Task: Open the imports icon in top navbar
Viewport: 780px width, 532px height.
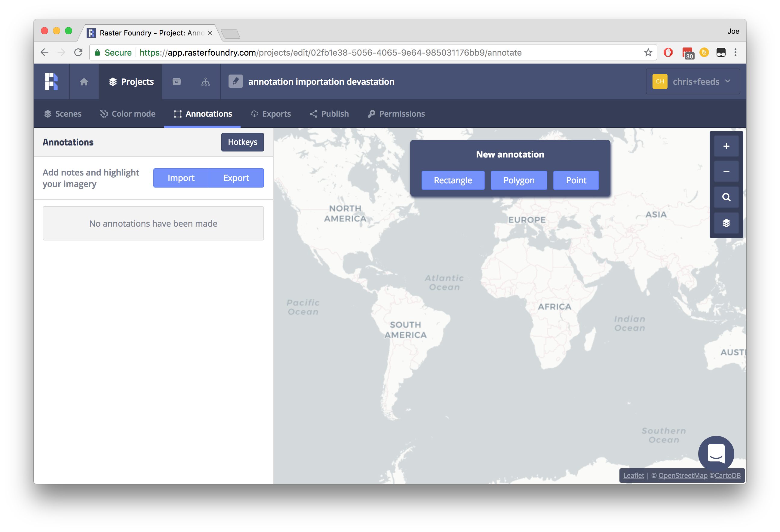Action: pyautogui.click(x=176, y=81)
